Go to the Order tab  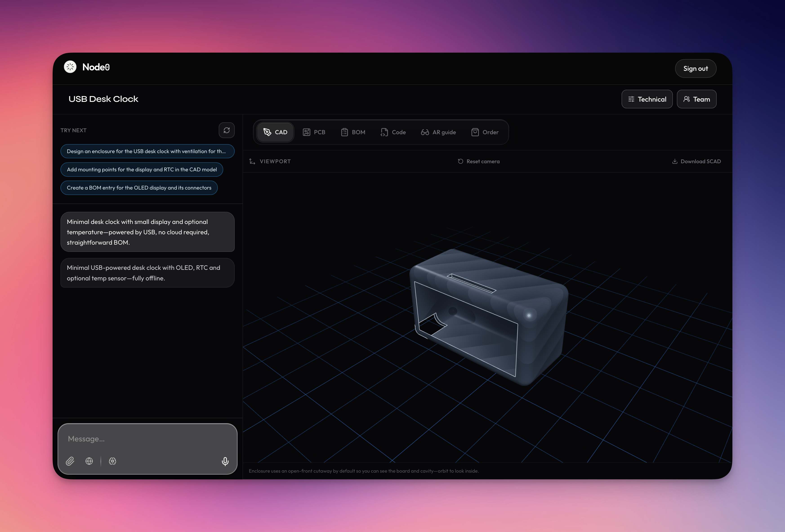pyautogui.click(x=485, y=132)
